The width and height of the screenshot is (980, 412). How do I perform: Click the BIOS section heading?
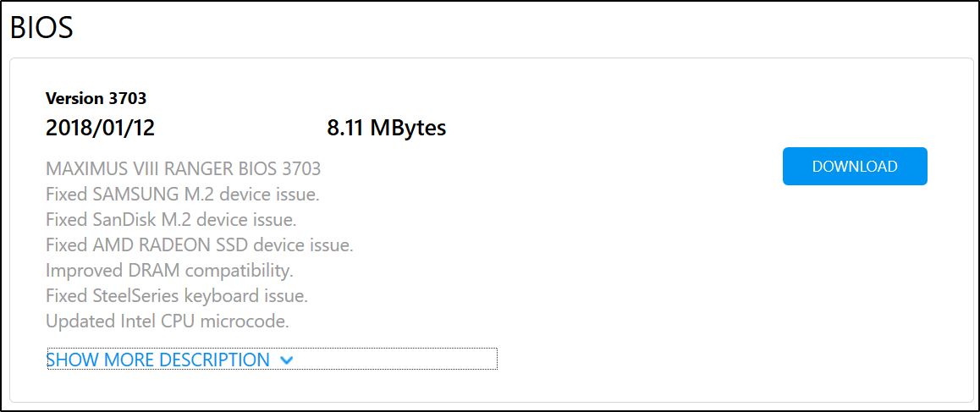coord(41,28)
